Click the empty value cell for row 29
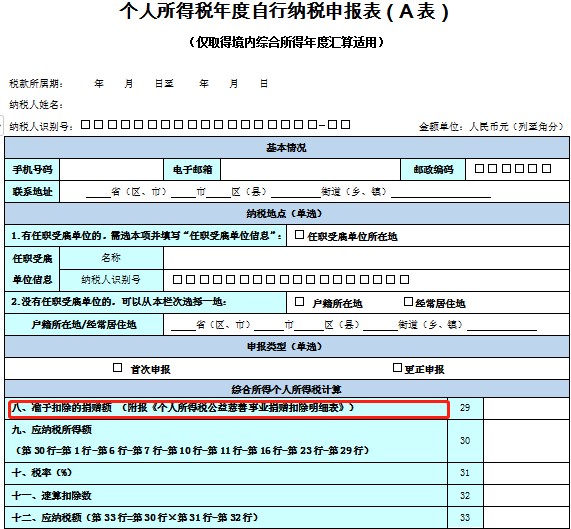 (x=526, y=408)
